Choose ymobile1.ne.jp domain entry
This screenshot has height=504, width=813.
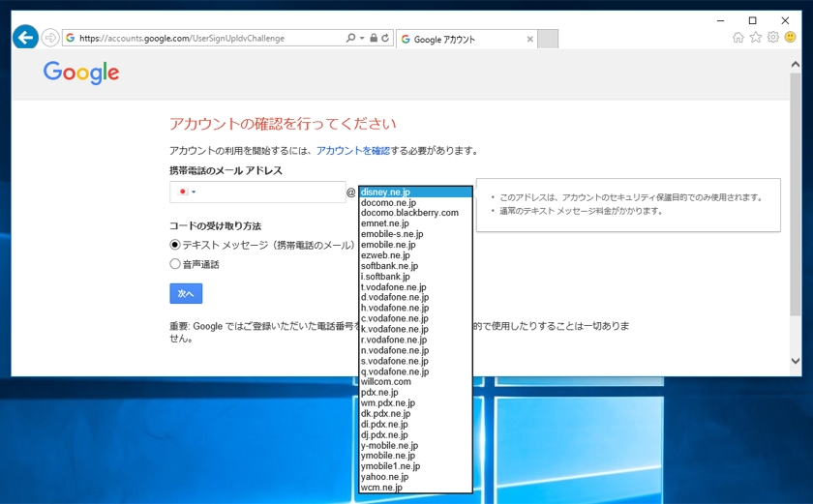415,466
